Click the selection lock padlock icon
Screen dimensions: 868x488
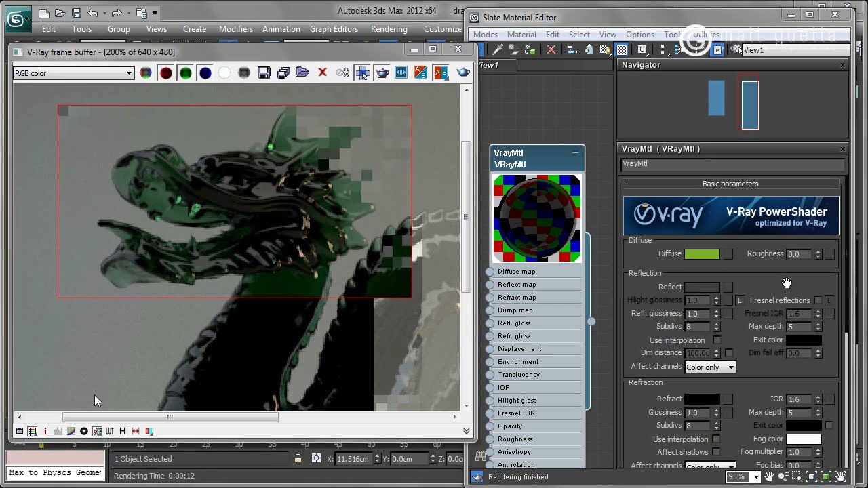point(298,459)
